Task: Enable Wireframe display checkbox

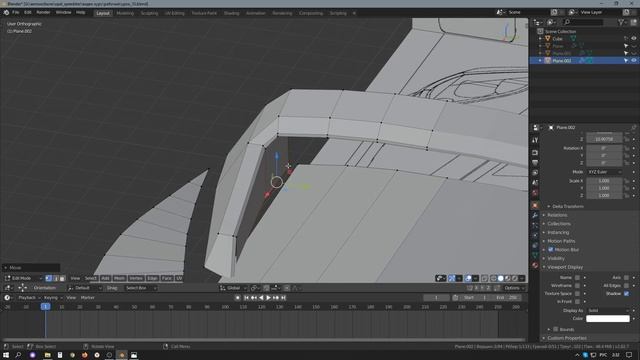Action: [577, 285]
